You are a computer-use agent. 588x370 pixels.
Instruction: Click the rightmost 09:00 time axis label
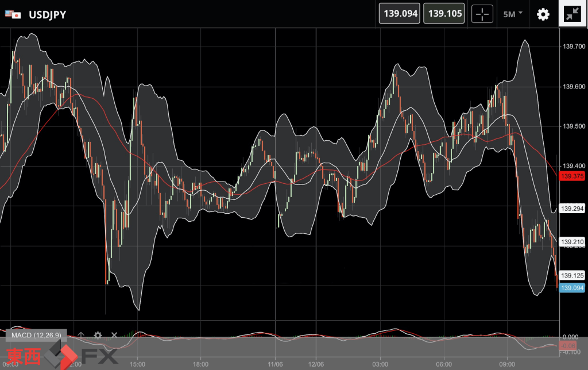[x=507, y=364]
